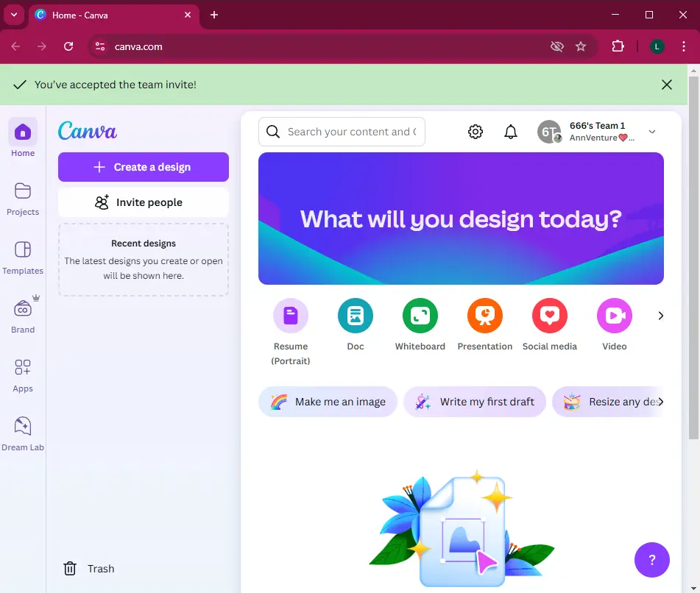Click the search magnifier icon
Screen dimensions: 700x593
tap(273, 132)
